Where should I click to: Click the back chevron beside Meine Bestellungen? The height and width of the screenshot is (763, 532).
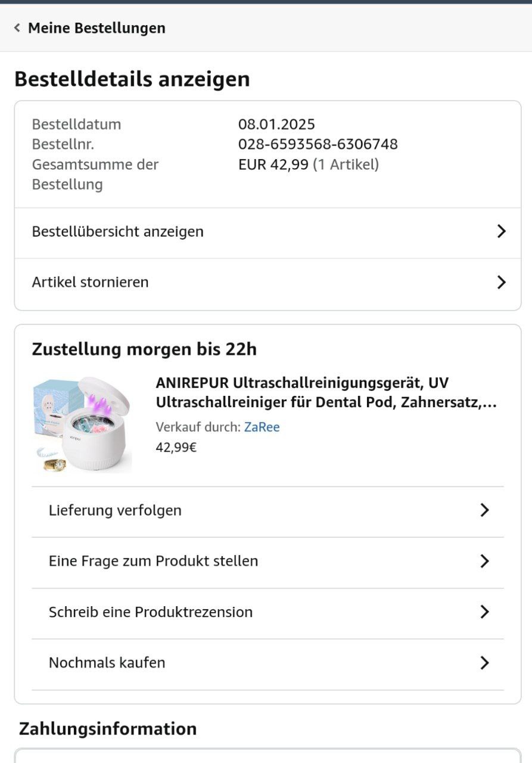pos(17,28)
